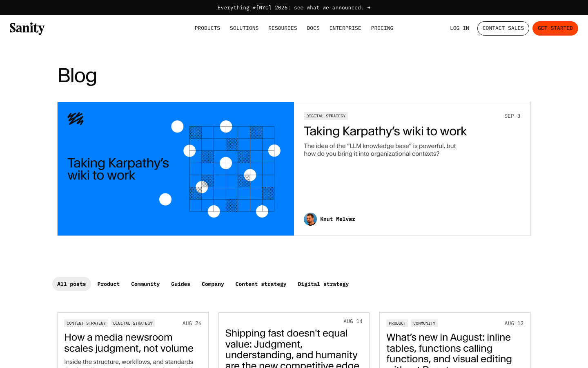Click the Get Started button
Viewport: 588px width, 368px height.
(x=555, y=28)
